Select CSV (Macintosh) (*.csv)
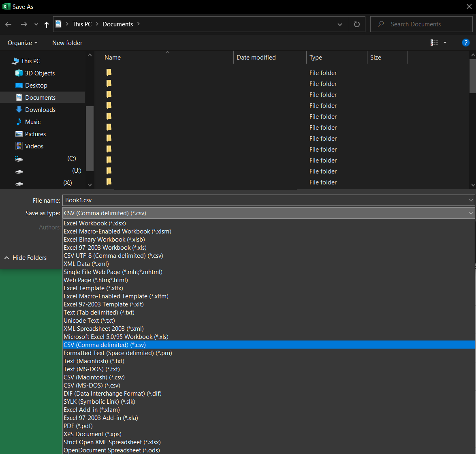The width and height of the screenshot is (476, 454). pyautogui.click(x=269, y=377)
